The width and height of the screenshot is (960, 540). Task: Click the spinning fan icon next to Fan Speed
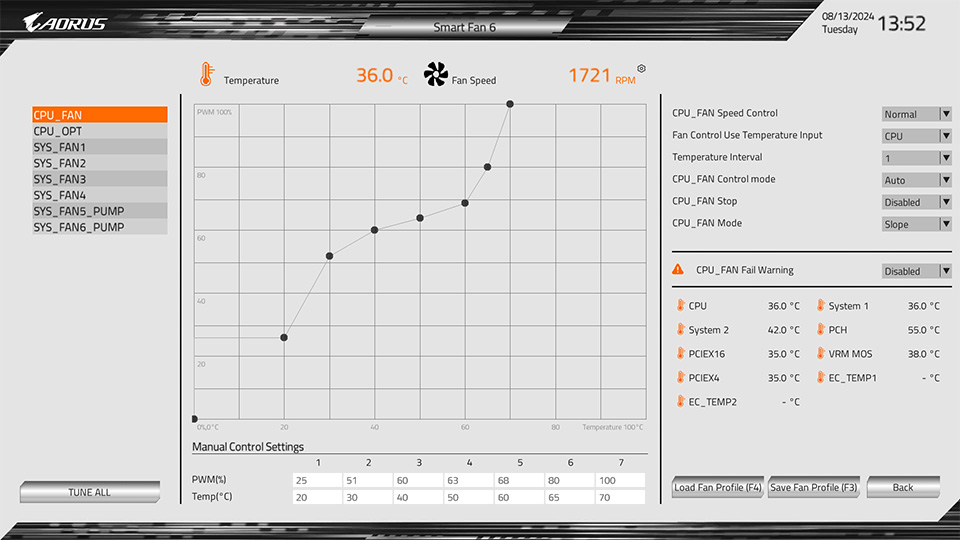pos(436,75)
